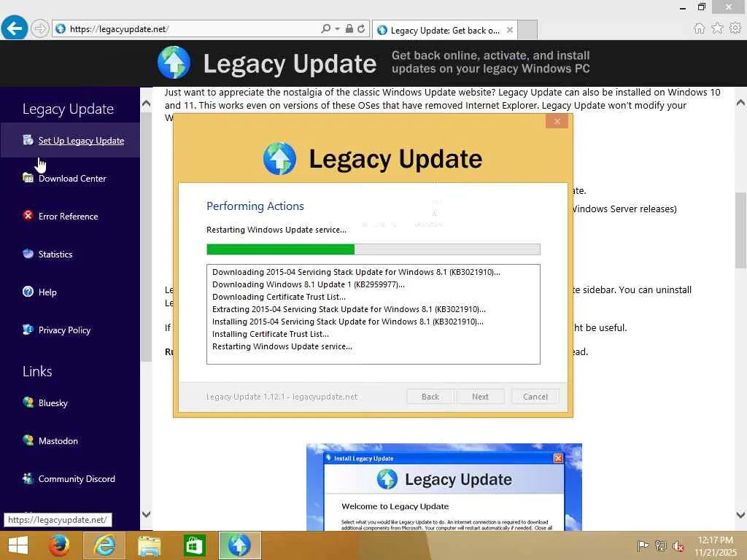This screenshot has height=560, width=747.
Task: Close the Legacy Update browser tab
Action: pyautogui.click(x=510, y=30)
